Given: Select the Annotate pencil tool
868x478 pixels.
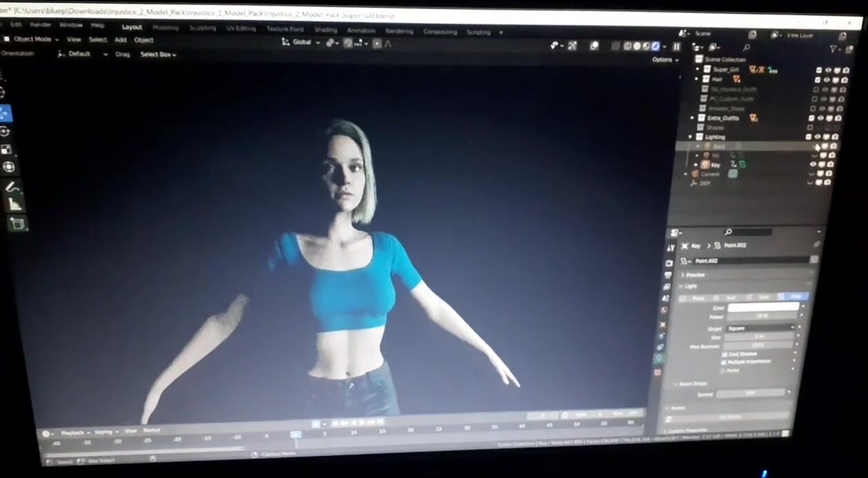Looking at the screenshot, I should coord(12,187).
